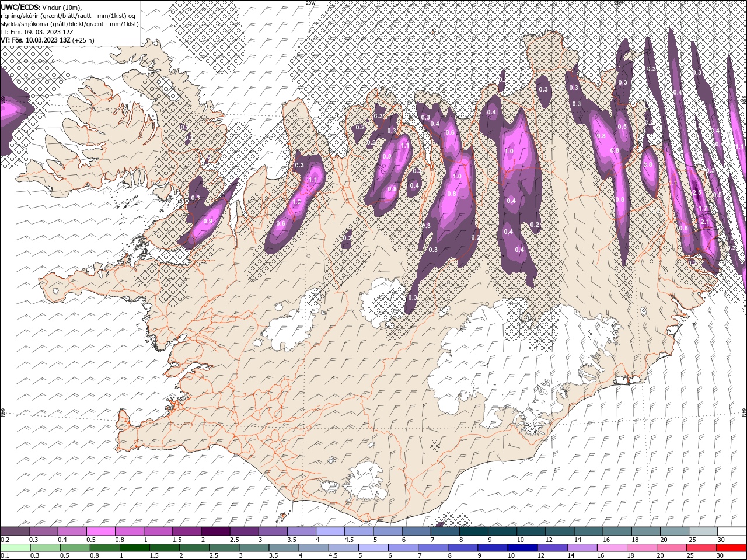This screenshot has width=747, height=560.
Task: Select the periwinkle 5–6 rain legend swatch
Action: [x=373, y=548]
